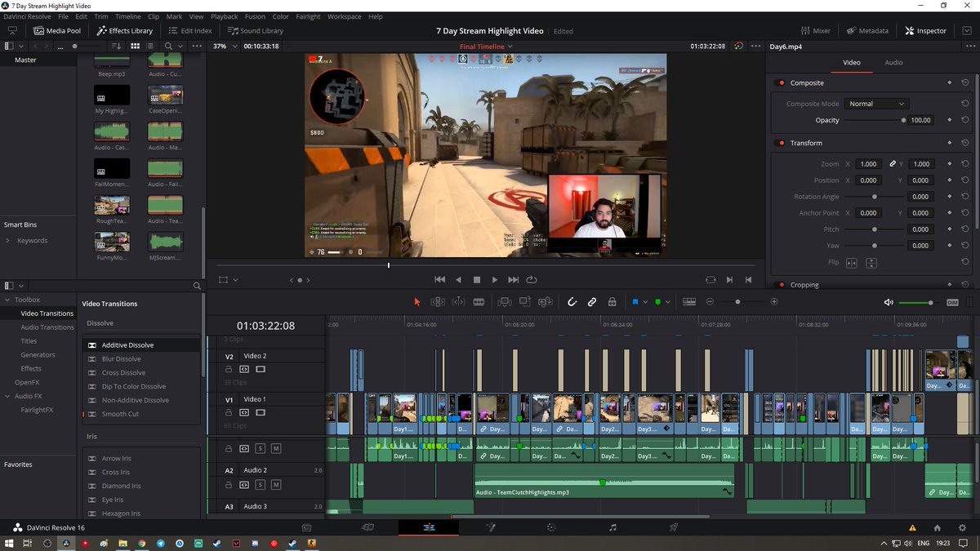Open the Workspace menu
Screen dimensions: 980x551
pos(345,16)
